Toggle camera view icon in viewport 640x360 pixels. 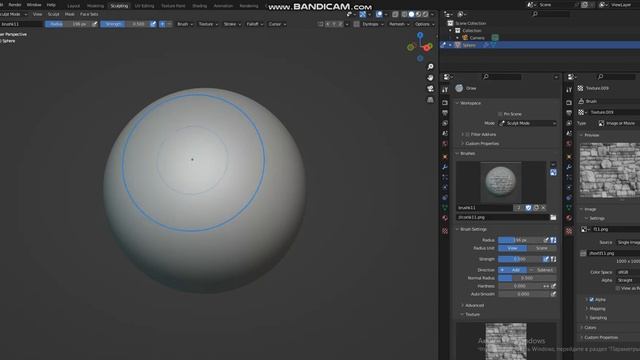coord(430,89)
